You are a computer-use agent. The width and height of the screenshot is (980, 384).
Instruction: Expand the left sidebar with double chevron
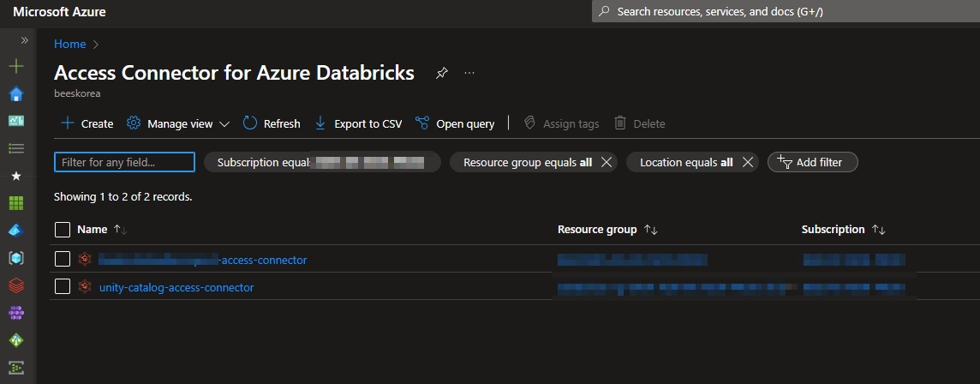pyautogui.click(x=24, y=40)
